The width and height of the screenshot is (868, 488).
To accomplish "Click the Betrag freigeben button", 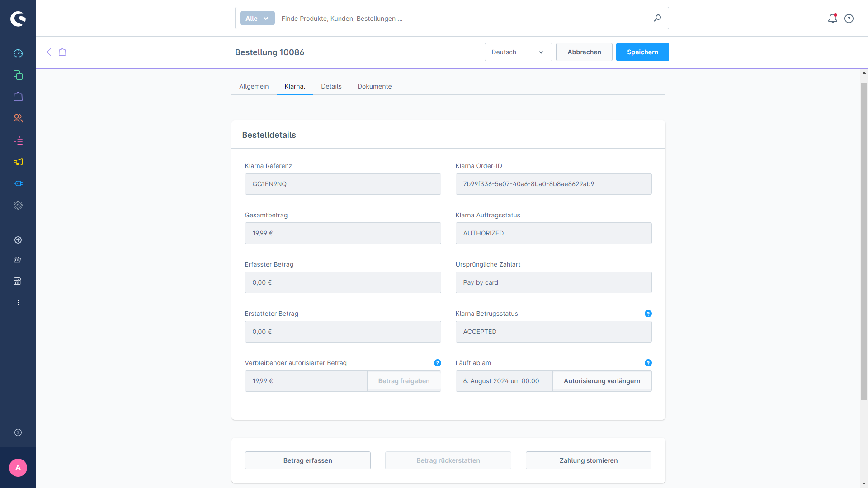I will 404,381.
